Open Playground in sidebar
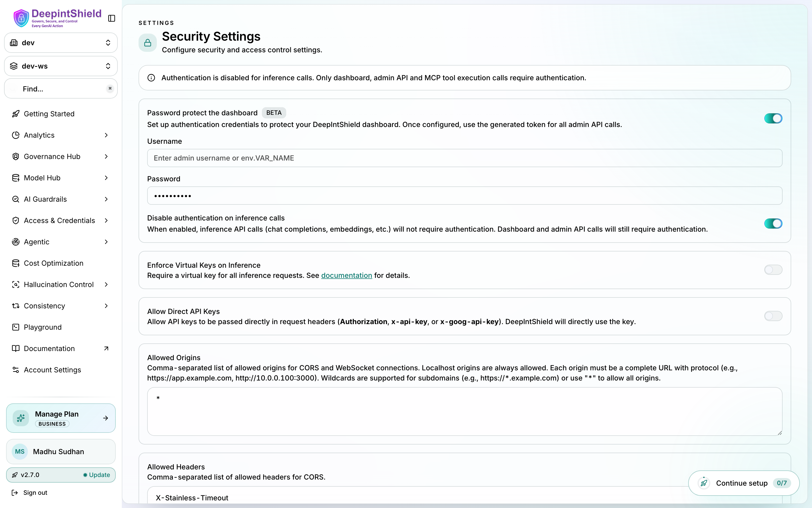 [61, 327]
